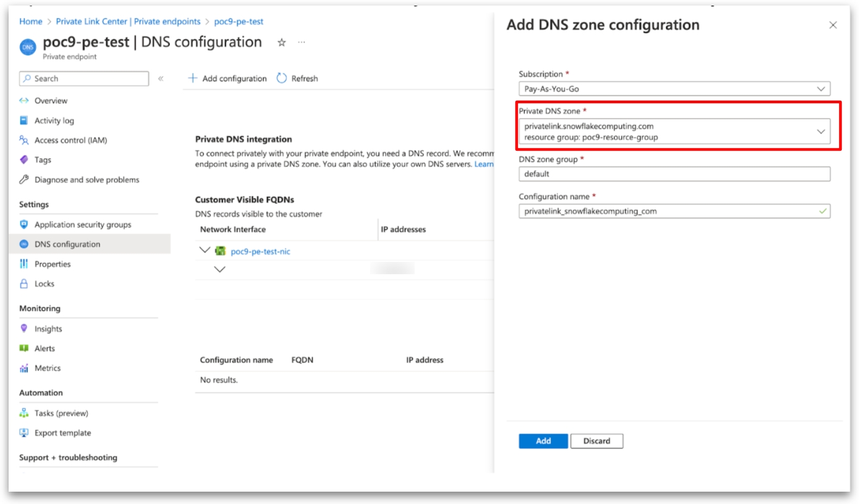Collapse the sidebar with double-chevron icon

click(x=161, y=78)
